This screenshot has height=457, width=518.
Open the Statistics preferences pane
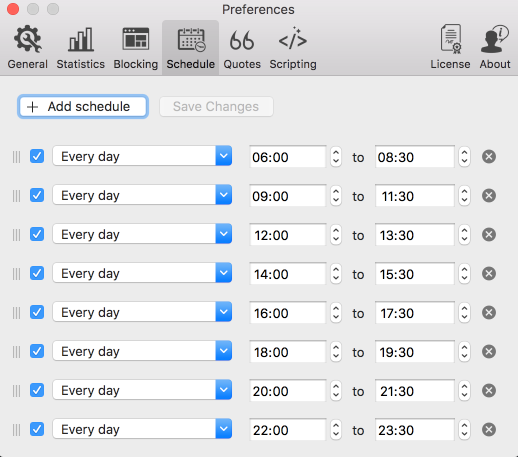pyautogui.click(x=80, y=47)
